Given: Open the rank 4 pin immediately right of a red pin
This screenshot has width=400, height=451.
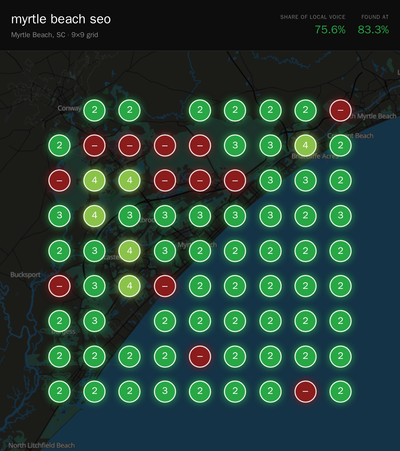Looking at the screenshot, I should [x=94, y=180].
